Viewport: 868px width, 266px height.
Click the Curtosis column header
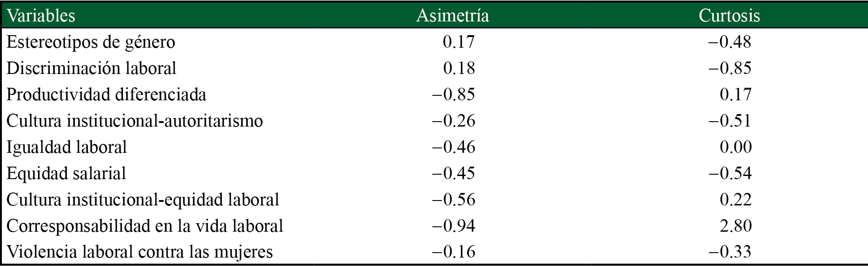click(729, 16)
